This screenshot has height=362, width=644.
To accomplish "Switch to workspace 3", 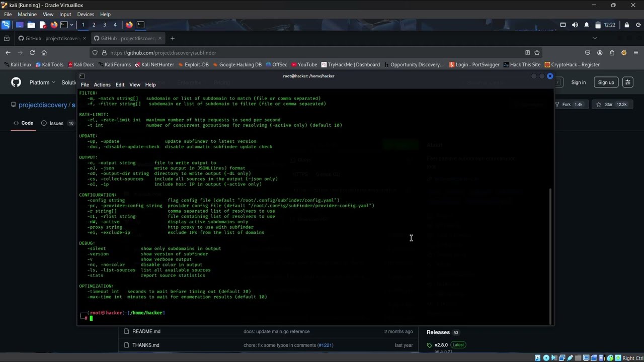I will (x=105, y=25).
